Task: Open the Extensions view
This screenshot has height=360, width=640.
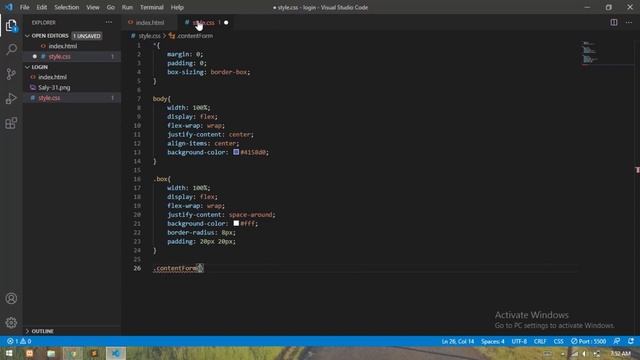Action: pos(11,123)
